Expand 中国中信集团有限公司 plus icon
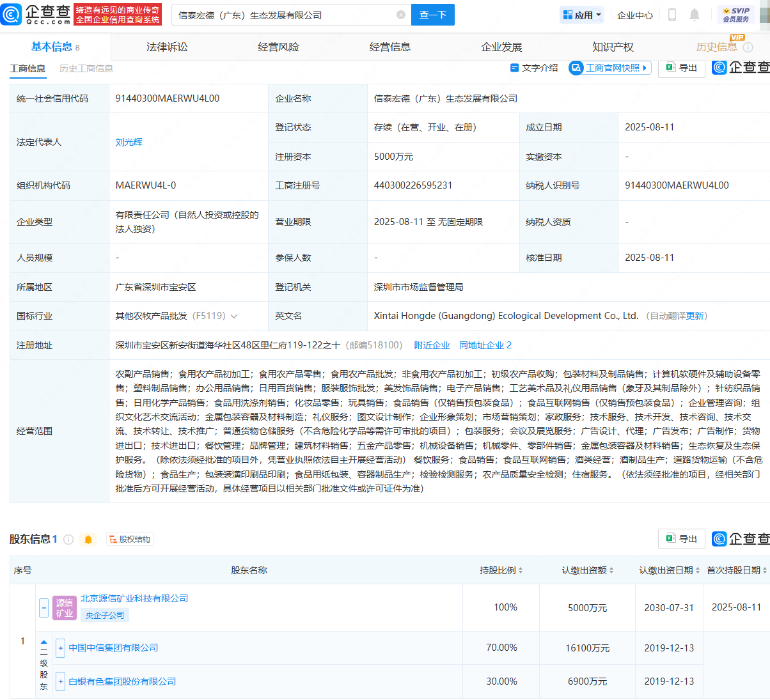Image resolution: width=770 pixels, height=700 pixels. tap(61, 648)
